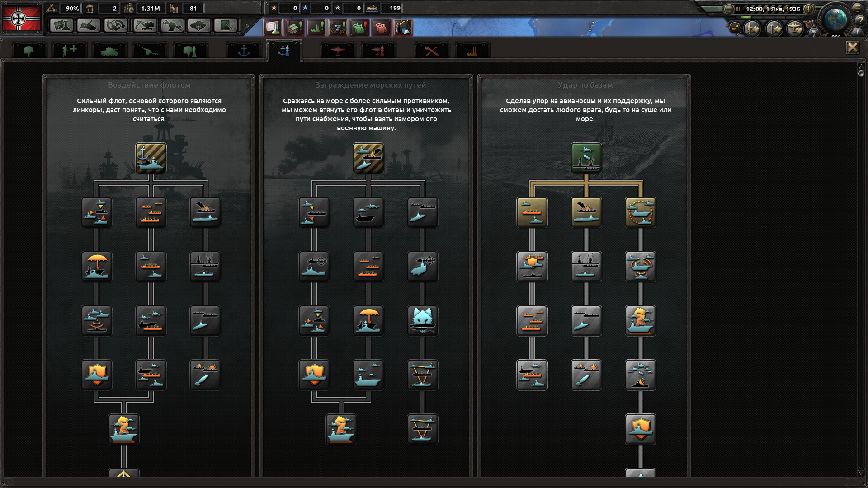The height and width of the screenshot is (488, 868).
Task: Open the Diplomacy handshake button
Action: (x=88, y=25)
